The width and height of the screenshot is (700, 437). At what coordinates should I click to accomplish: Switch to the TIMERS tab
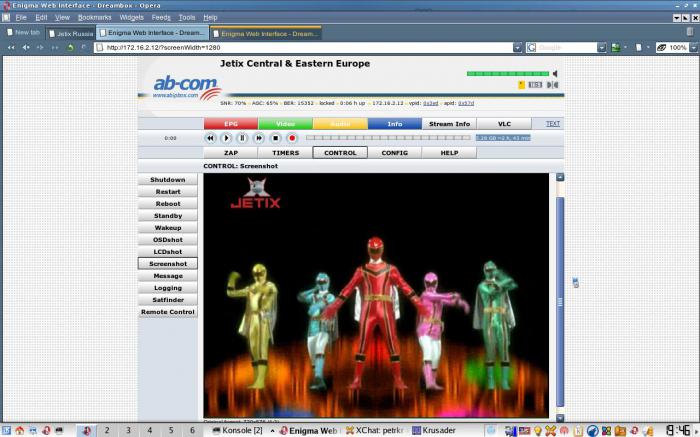[x=286, y=153]
